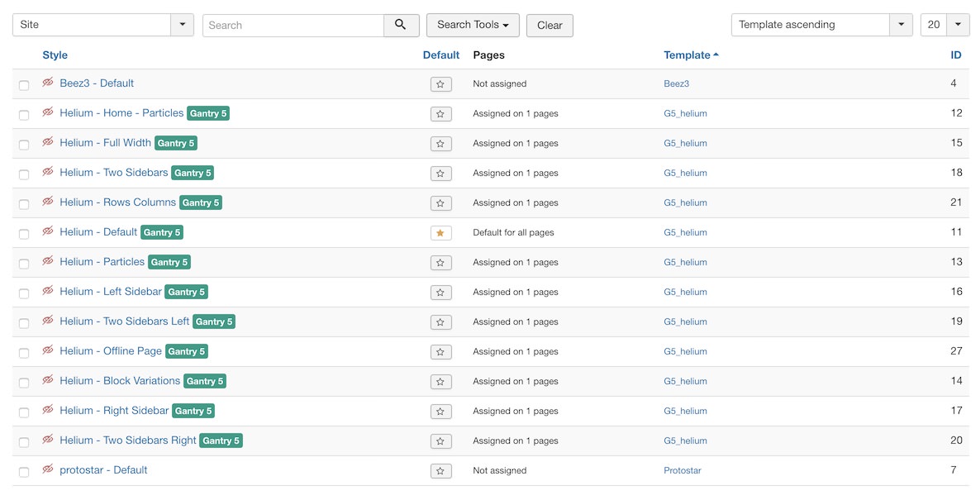Image resolution: width=980 pixels, height=500 pixels.
Task: Click the orange star for Helium - Default
Action: [x=440, y=233]
